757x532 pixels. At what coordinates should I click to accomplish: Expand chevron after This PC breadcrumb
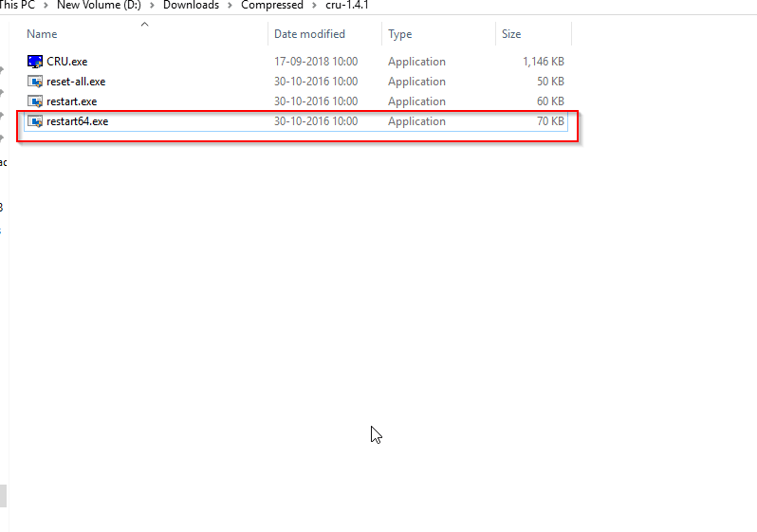pos(46,6)
